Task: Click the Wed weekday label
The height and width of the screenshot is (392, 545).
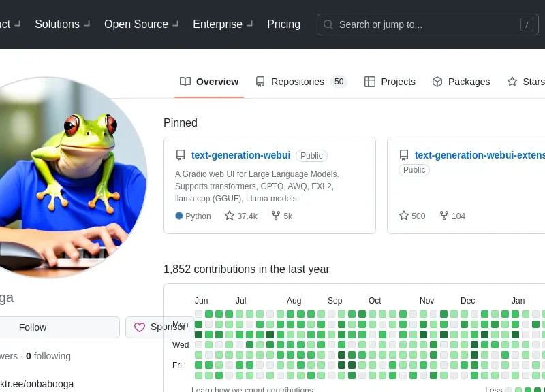Action: [x=181, y=345]
